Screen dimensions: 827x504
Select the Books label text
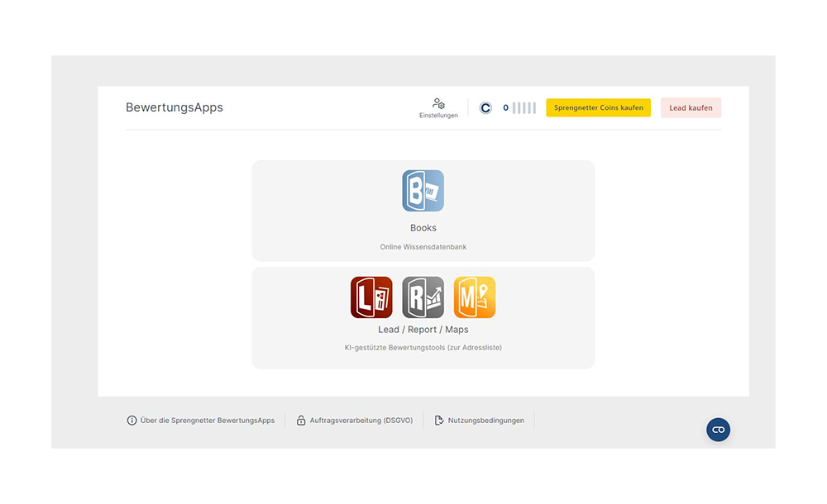(423, 228)
